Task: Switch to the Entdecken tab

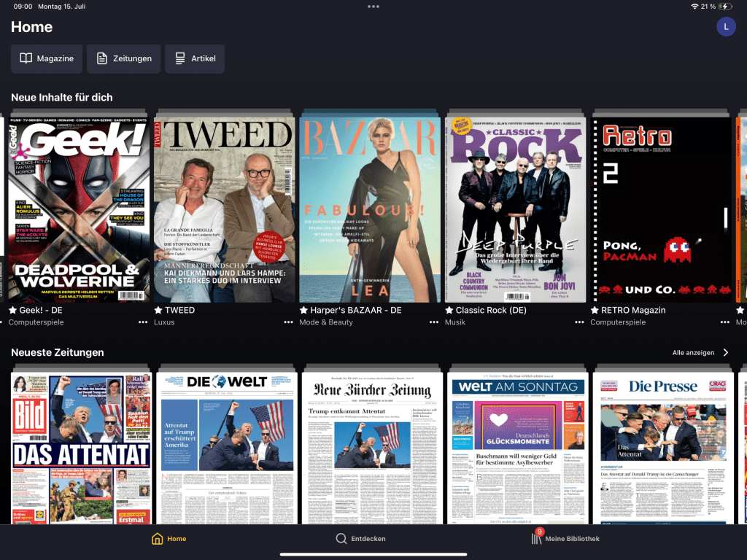Action: tap(360, 539)
